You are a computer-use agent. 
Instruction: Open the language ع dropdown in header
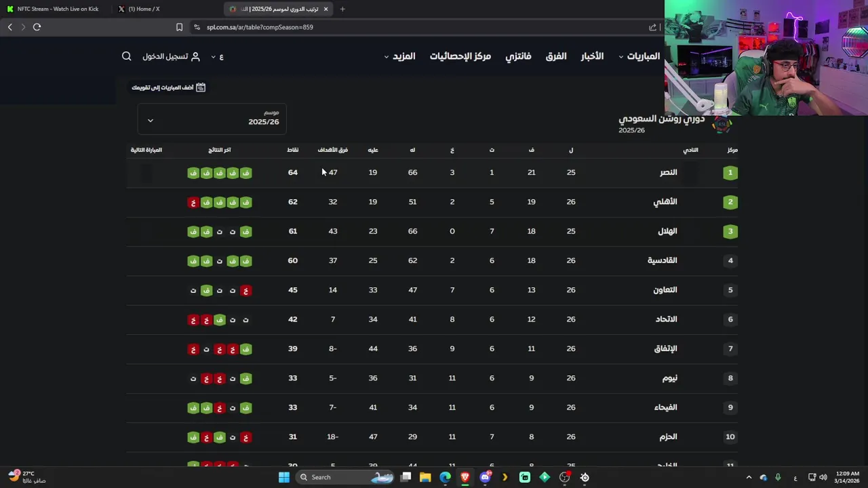[217, 56]
